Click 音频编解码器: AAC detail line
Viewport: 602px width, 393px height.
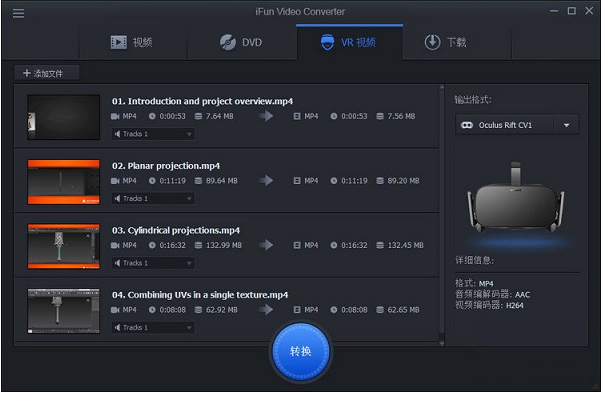tap(493, 294)
